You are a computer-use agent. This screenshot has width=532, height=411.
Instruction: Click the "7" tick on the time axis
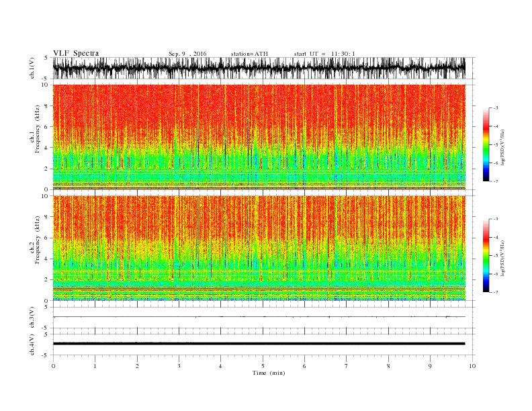point(347,366)
